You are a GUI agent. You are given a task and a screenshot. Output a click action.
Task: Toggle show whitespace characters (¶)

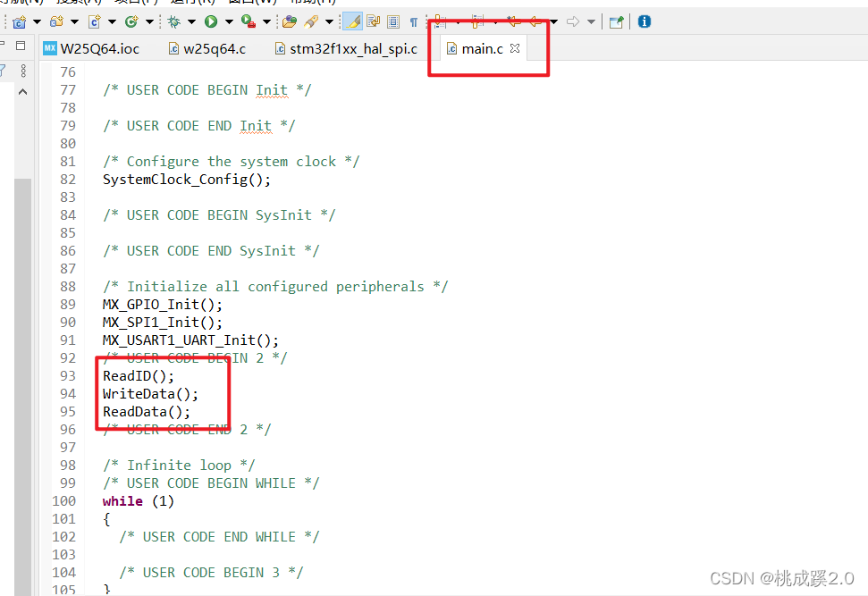tap(414, 22)
